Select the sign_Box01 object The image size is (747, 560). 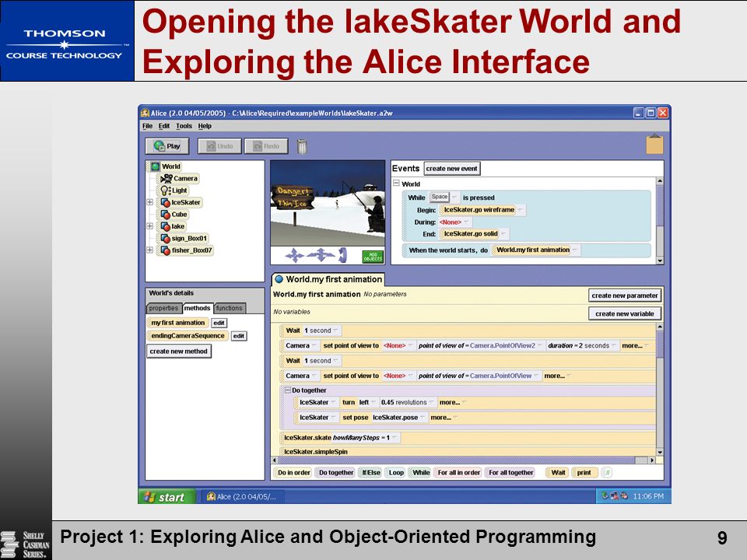pos(184,238)
